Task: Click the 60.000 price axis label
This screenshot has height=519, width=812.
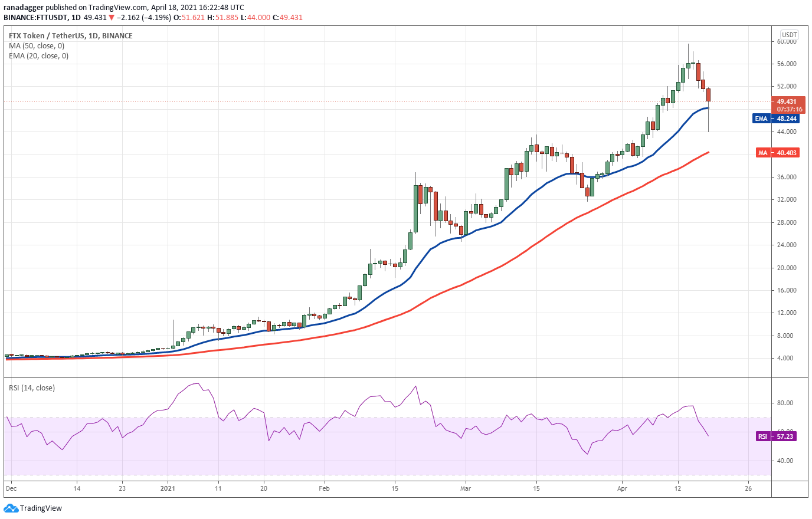Action: [x=787, y=42]
